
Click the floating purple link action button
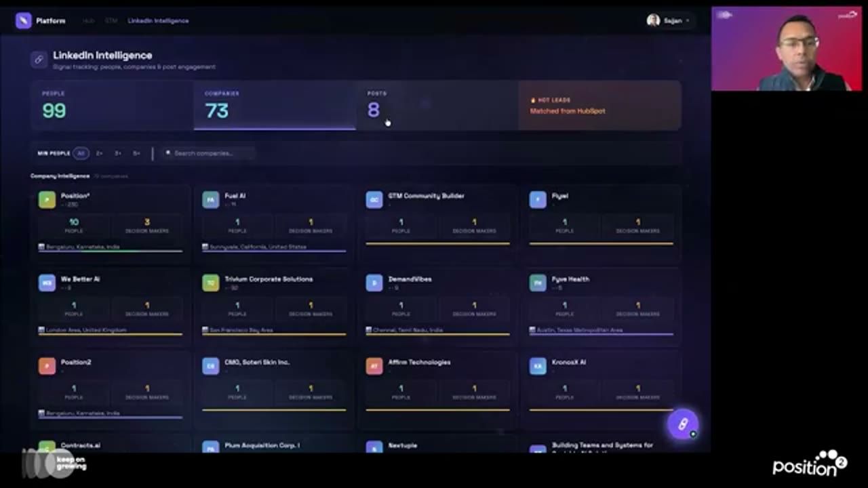683,424
